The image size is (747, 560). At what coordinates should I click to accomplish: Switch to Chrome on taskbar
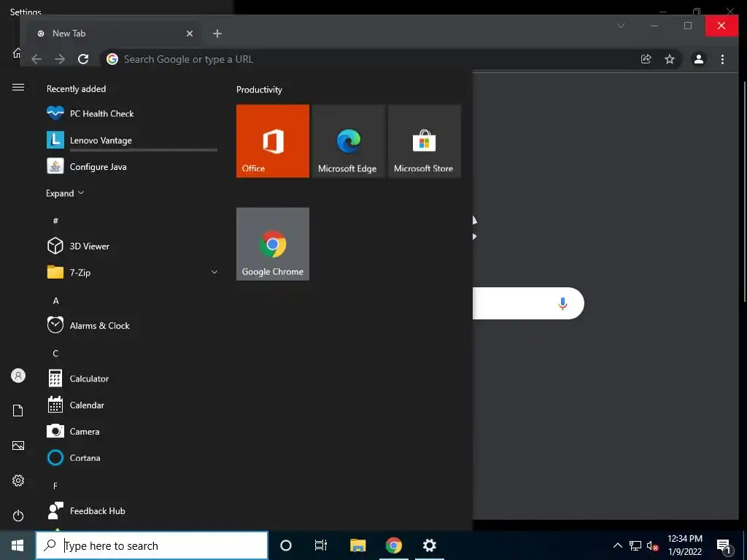click(x=393, y=545)
